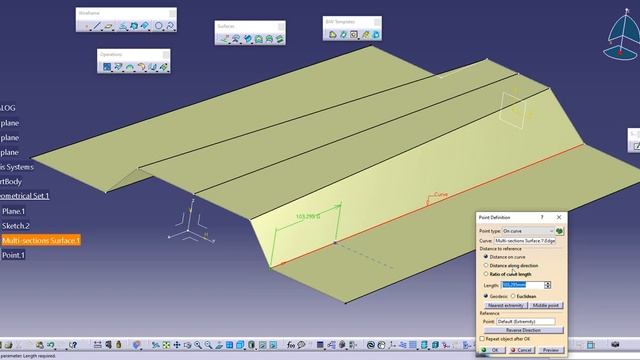Image resolution: width=640 pixels, height=360 pixels.
Task: Select the Boundary tool in Operations toolbar
Action: (x=129, y=67)
